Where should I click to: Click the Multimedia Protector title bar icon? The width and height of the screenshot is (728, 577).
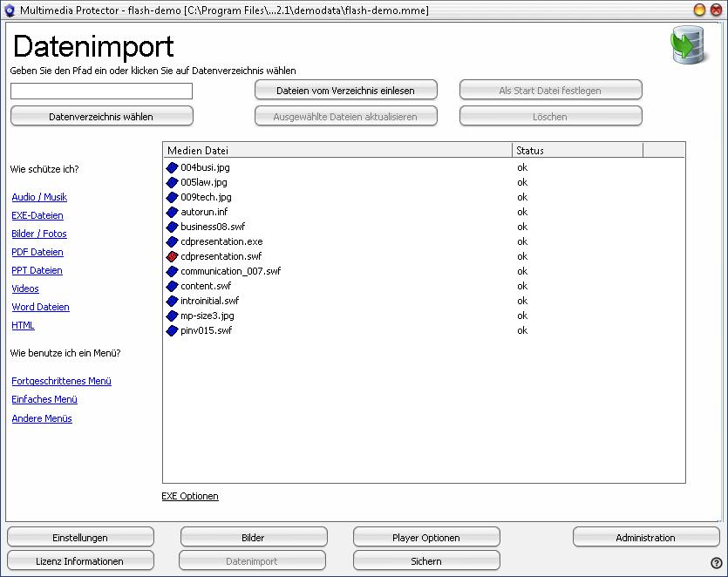point(10,10)
